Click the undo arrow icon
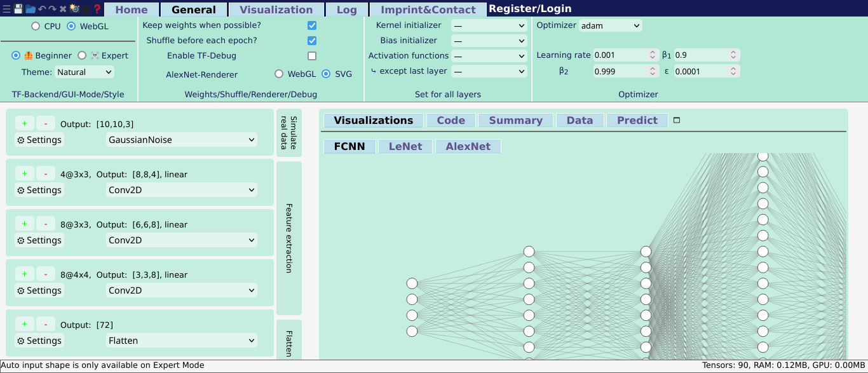Screen dimensions: 868x373 pyautogui.click(x=42, y=9)
